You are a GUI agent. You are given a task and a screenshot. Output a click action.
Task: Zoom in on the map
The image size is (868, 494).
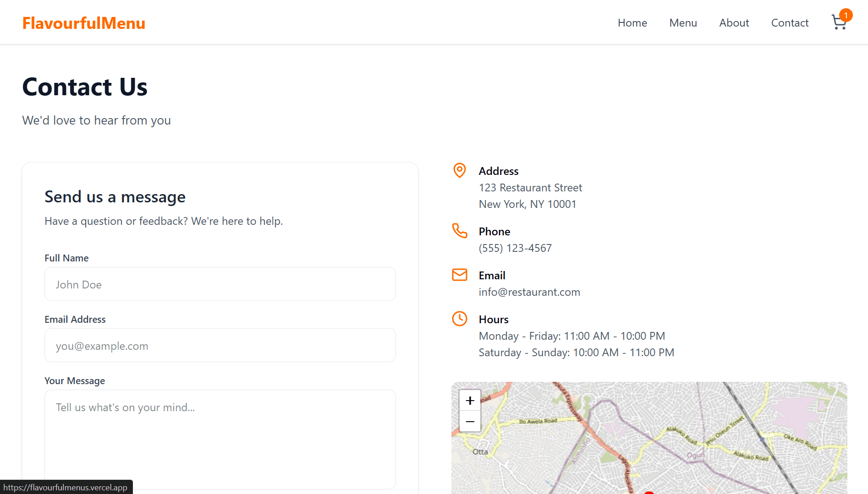(x=470, y=401)
